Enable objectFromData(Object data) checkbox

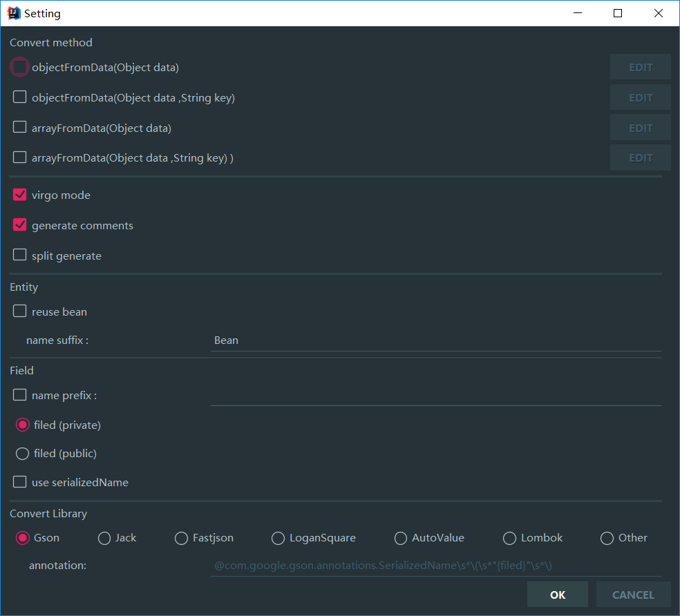(20, 67)
